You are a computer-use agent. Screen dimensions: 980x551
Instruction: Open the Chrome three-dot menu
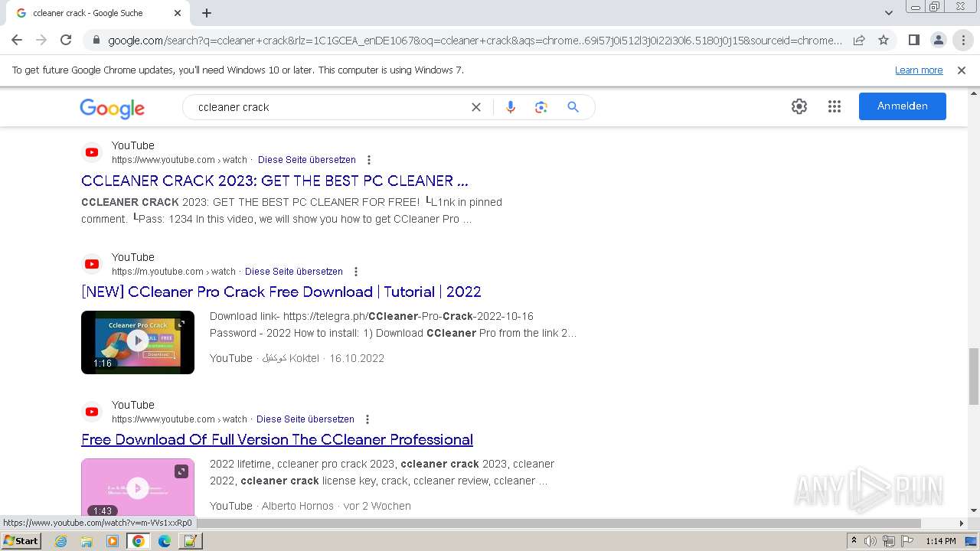[963, 41]
